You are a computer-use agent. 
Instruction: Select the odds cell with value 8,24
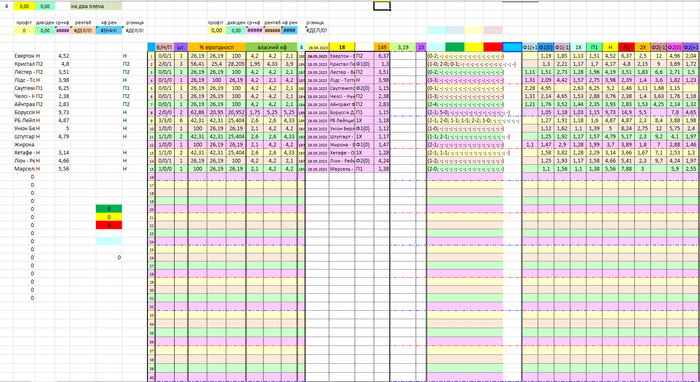(626, 129)
